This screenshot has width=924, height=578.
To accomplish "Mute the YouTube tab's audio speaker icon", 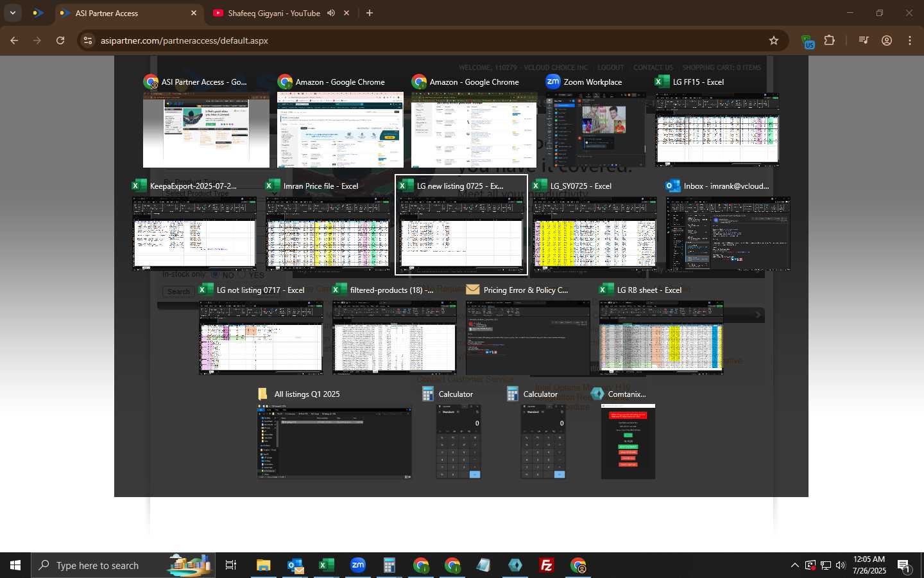I will (x=331, y=13).
